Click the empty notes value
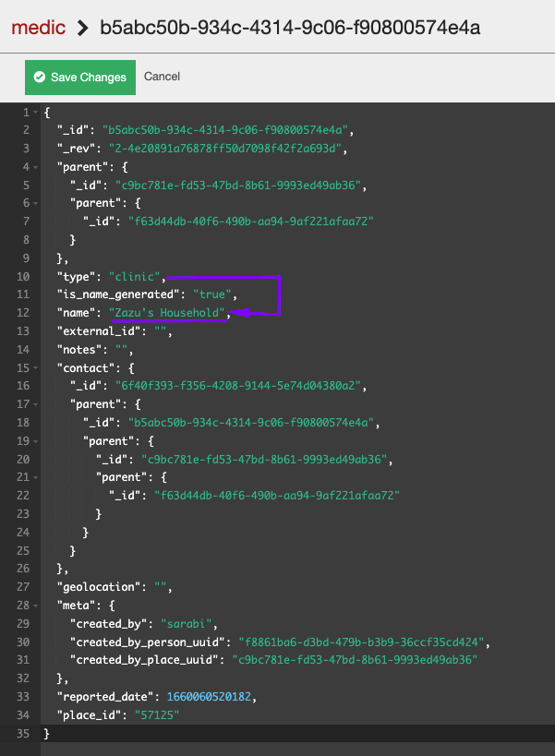The width and height of the screenshot is (555, 756). coord(122,350)
